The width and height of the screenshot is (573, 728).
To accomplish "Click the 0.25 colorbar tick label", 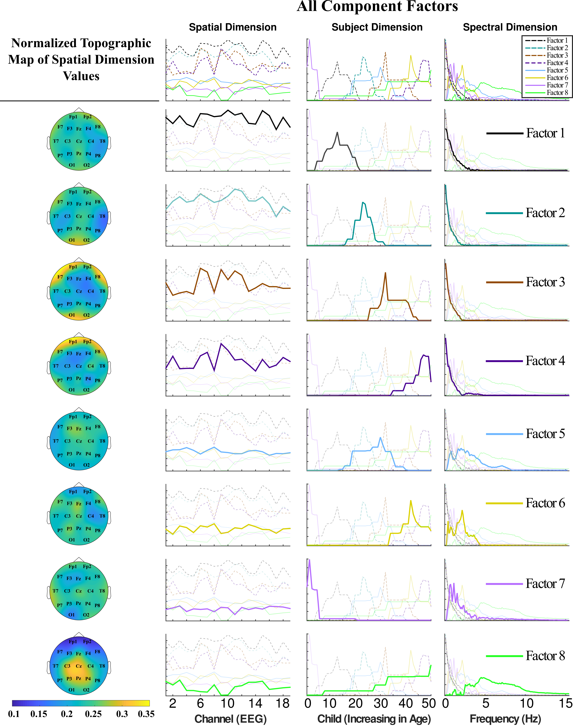I will (x=93, y=714).
